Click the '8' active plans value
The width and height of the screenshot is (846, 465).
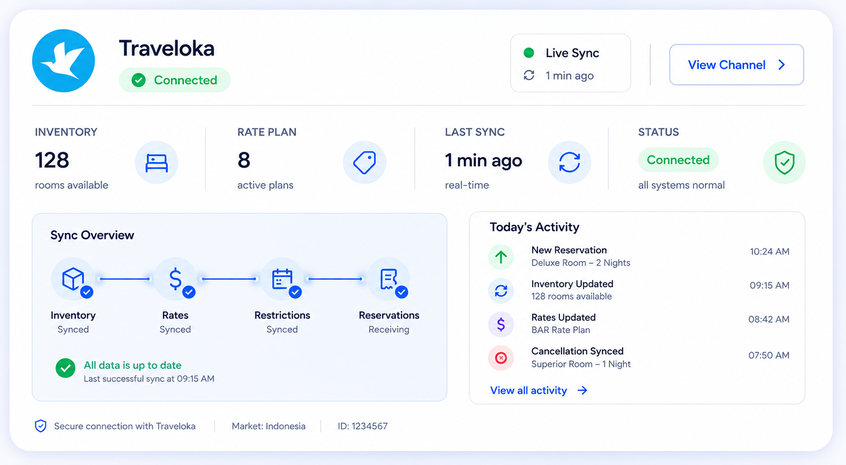[x=244, y=160]
